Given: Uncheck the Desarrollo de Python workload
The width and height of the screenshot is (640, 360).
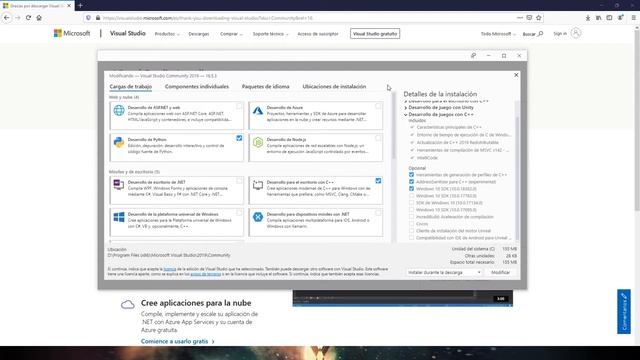Looking at the screenshot, I should [x=239, y=138].
